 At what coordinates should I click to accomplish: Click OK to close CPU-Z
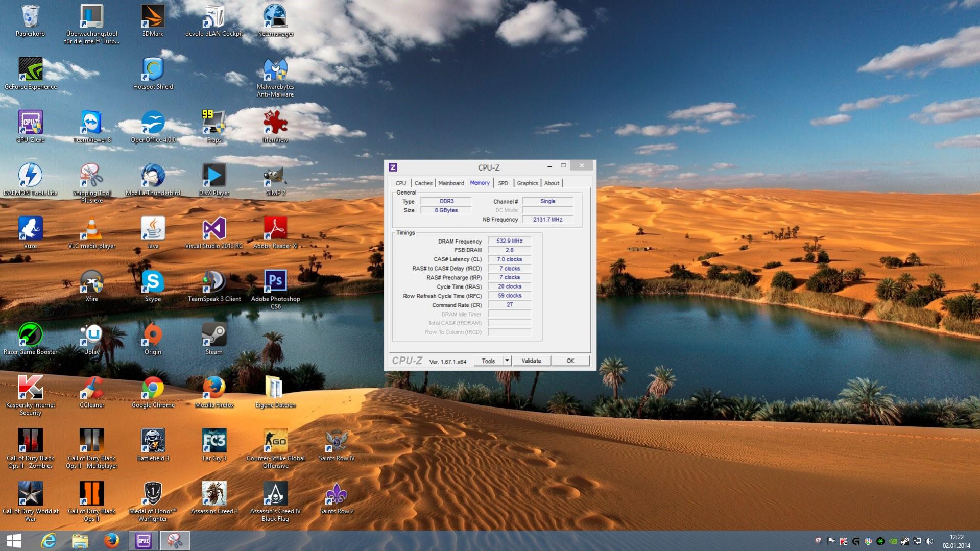pos(570,361)
